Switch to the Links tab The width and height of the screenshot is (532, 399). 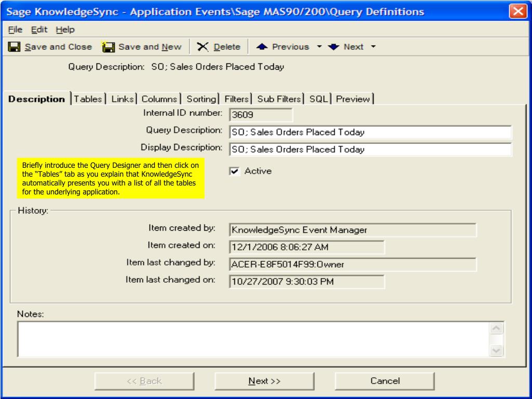coord(123,99)
